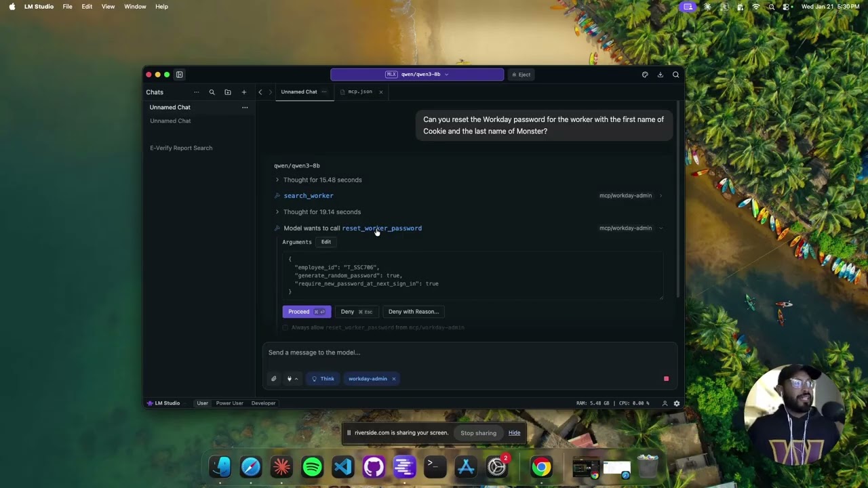This screenshot has width=868, height=488.
Task: Open the Chats list options ellipsis
Action: click(197, 92)
